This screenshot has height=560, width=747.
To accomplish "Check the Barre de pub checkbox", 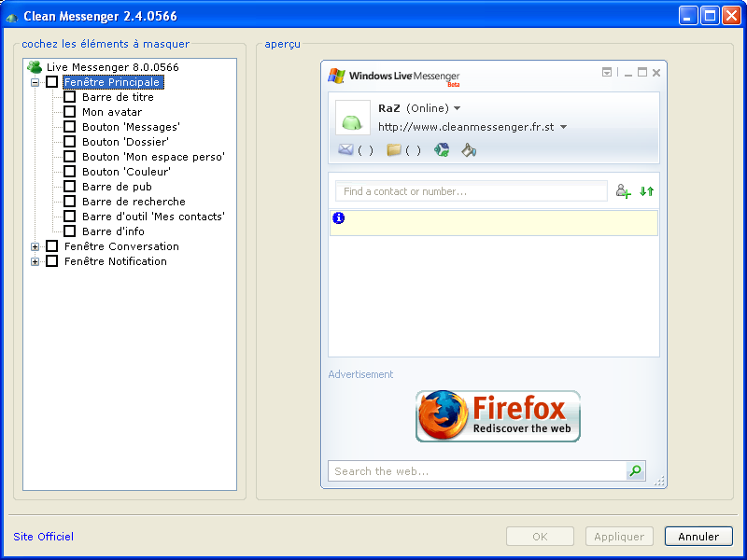I will click(x=69, y=186).
